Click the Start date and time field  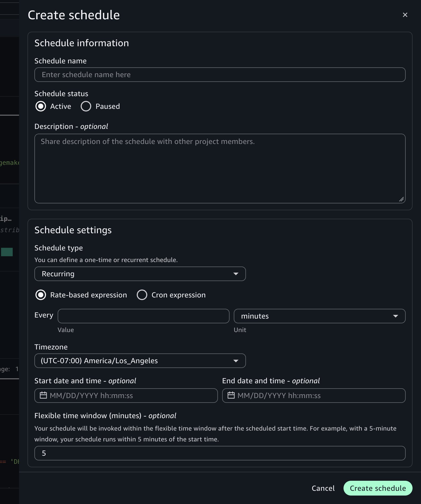click(x=126, y=396)
